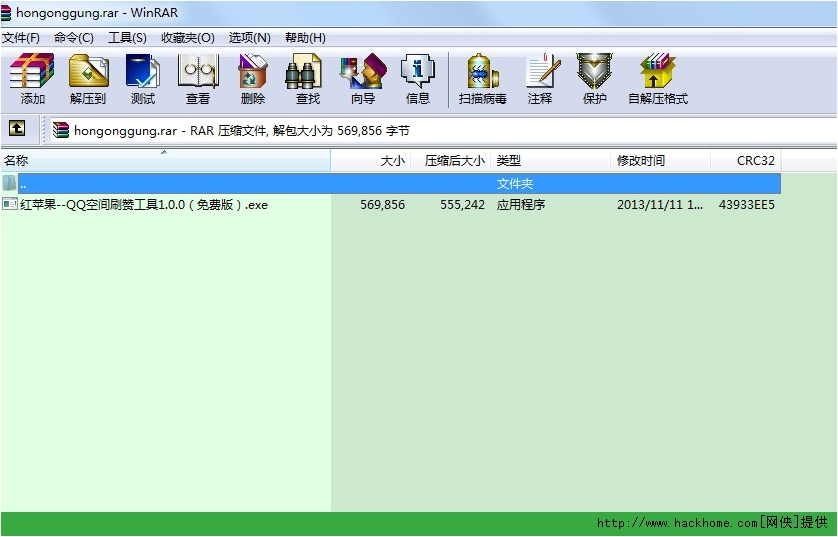Show archive 信息 (Info)

[x=417, y=79]
